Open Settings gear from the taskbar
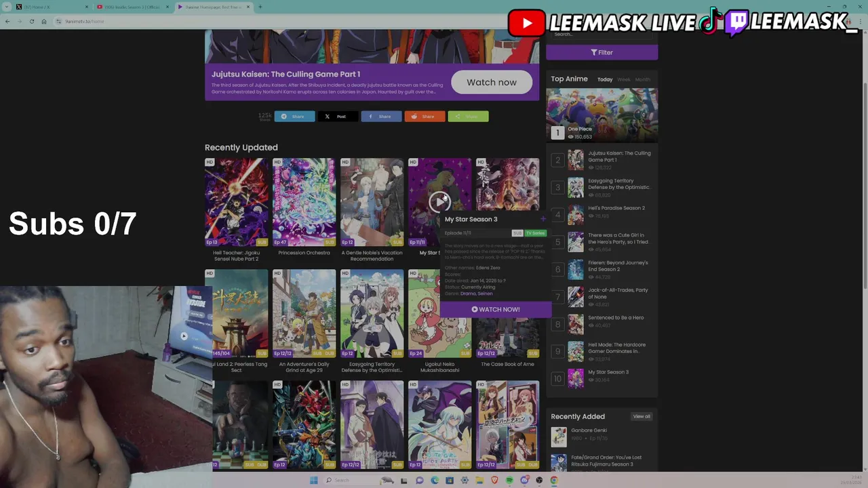Viewport: 868px width, 488px height. click(x=465, y=480)
